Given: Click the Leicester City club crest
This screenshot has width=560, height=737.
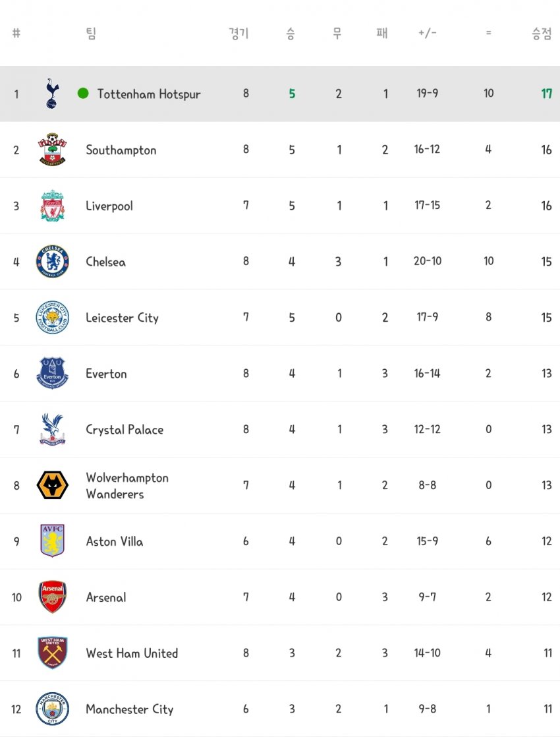Looking at the screenshot, I should (52, 318).
